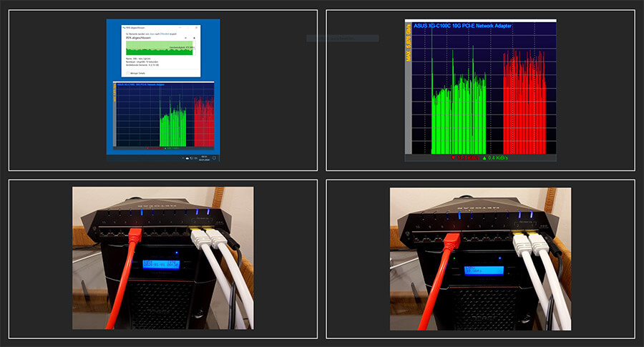
Task: Open switch photo showing date on LCD
Action: point(163,258)
